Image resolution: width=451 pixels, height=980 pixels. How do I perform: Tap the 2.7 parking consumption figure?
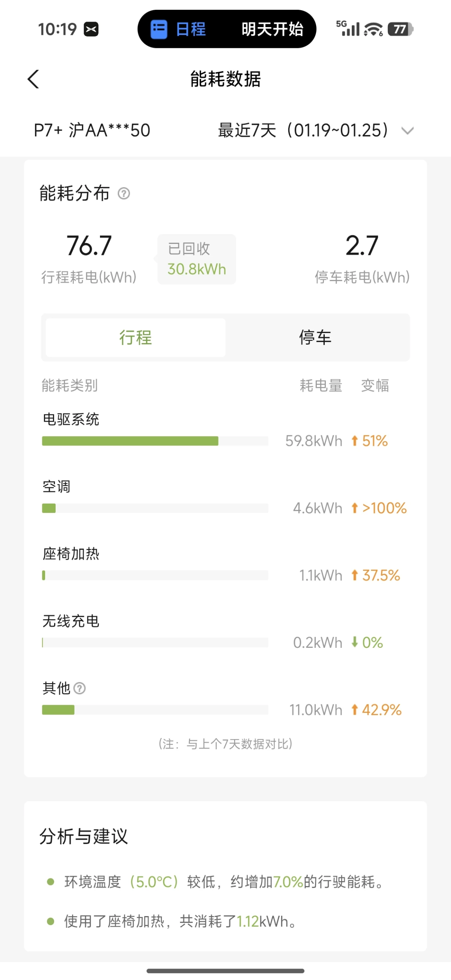[362, 246]
